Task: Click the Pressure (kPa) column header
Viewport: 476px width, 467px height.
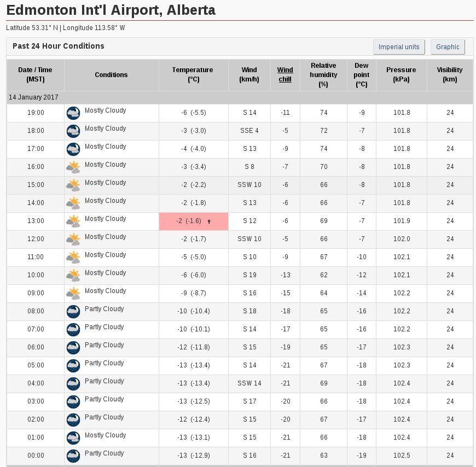Action: 402,75
